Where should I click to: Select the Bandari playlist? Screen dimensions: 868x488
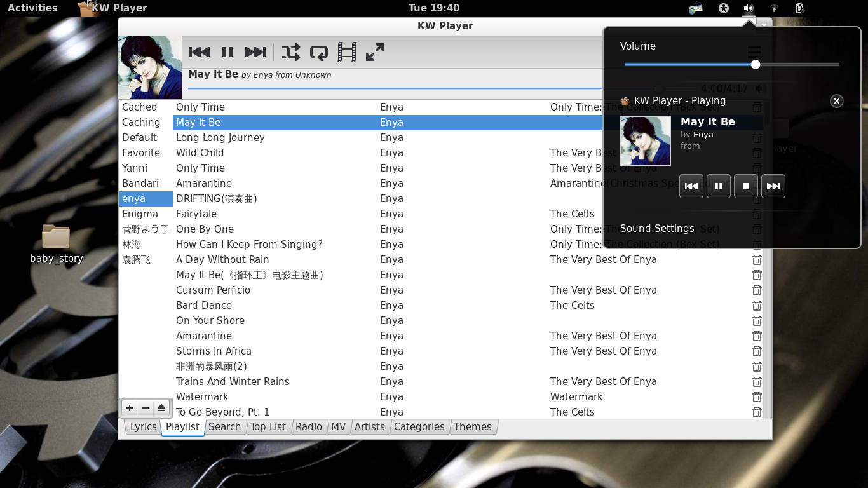pyautogui.click(x=146, y=184)
